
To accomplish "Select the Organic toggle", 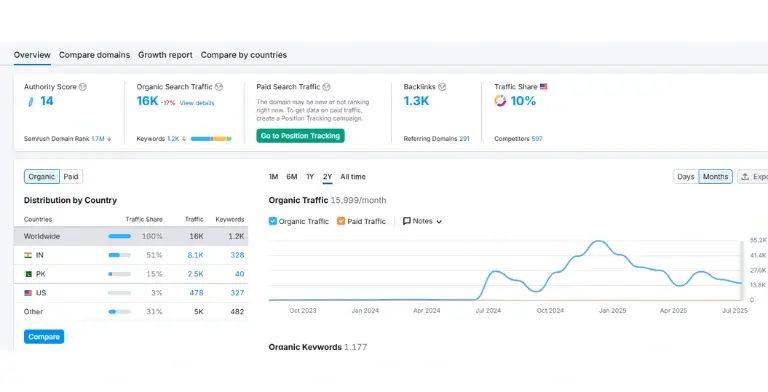I will coord(42,177).
